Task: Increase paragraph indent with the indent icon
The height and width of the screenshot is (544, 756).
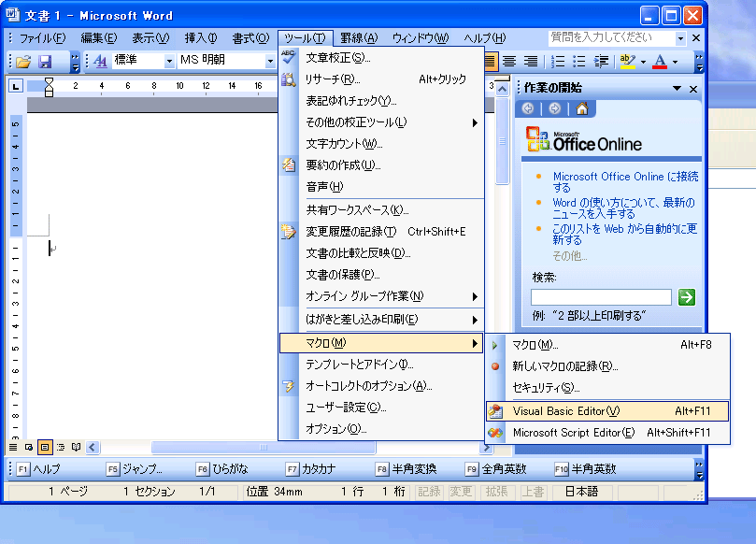Action: [601, 61]
